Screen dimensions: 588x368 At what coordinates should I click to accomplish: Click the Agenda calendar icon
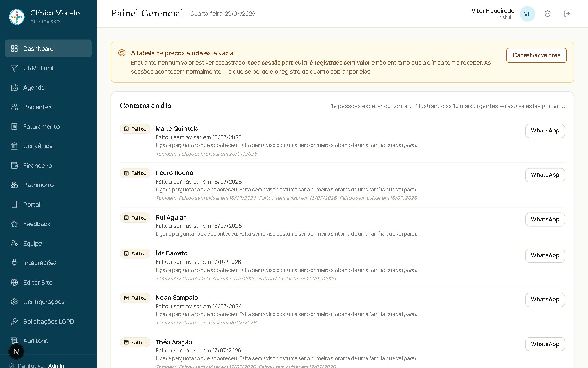click(x=14, y=87)
